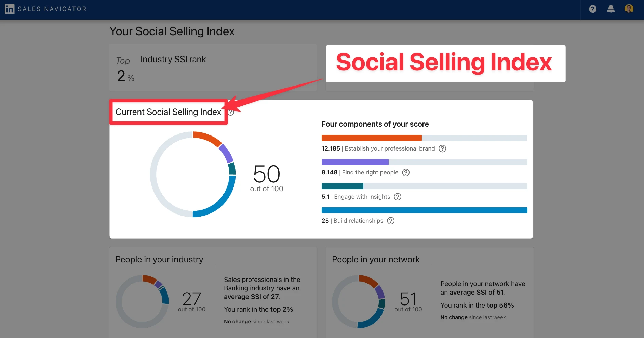644x338 pixels.
Task: Click the People in your industry donut chart
Action: [142, 301]
